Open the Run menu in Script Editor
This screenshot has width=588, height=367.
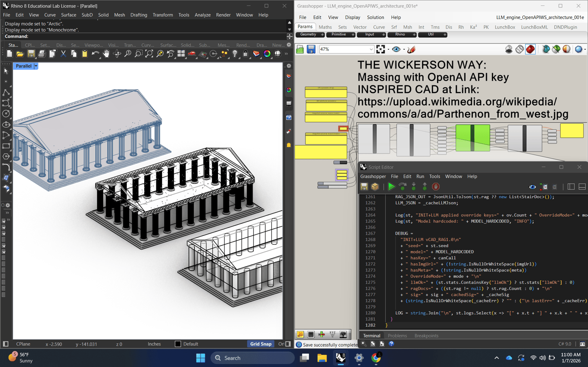tap(420, 177)
